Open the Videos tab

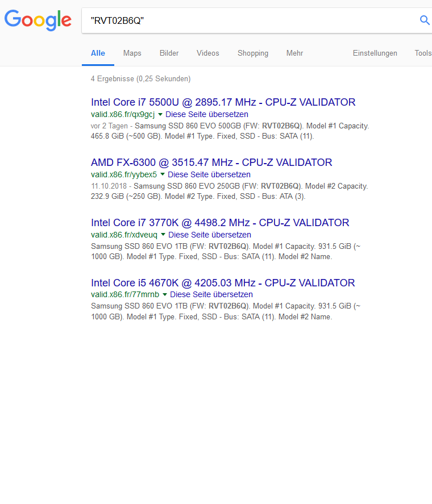coord(208,53)
